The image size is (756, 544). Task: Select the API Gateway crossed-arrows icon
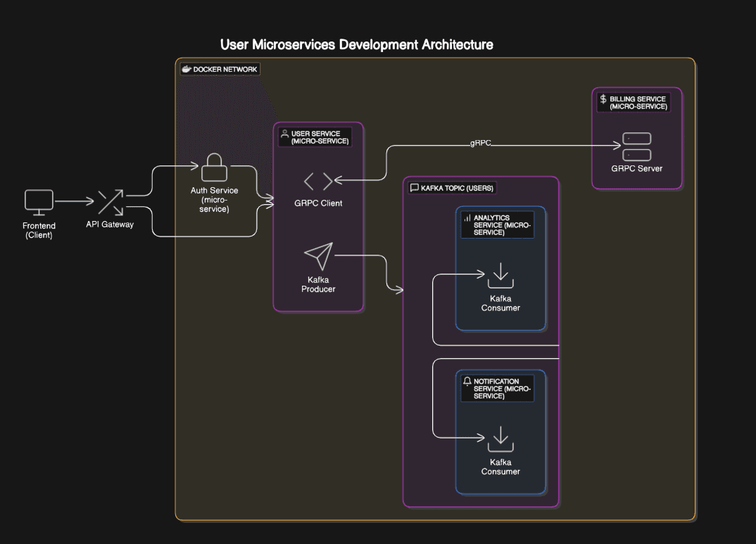coord(111,203)
